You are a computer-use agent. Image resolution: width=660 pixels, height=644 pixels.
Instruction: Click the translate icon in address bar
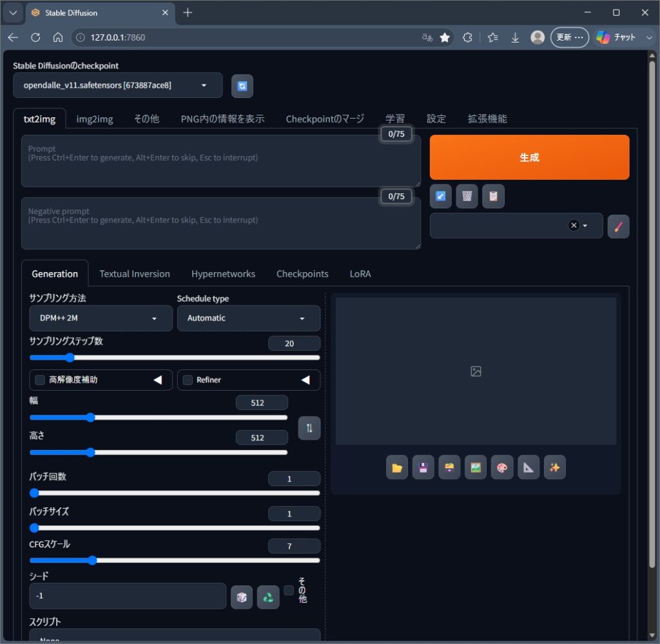pos(427,37)
